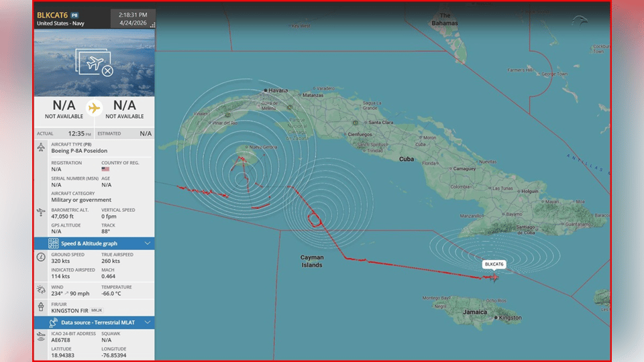Click the P8 aircraft type badge
This screenshot has height=362, width=644.
[x=74, y=15]
